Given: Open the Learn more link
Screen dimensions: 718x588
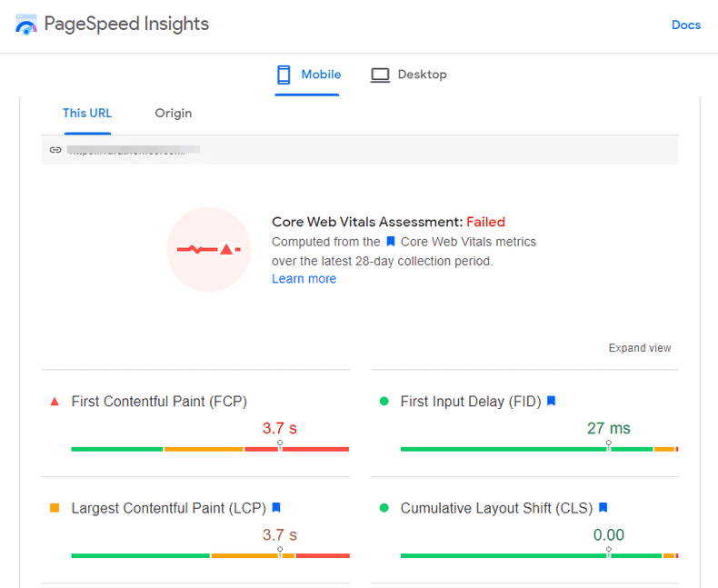Looking at the screenshot, I should [x=304, y=278].
